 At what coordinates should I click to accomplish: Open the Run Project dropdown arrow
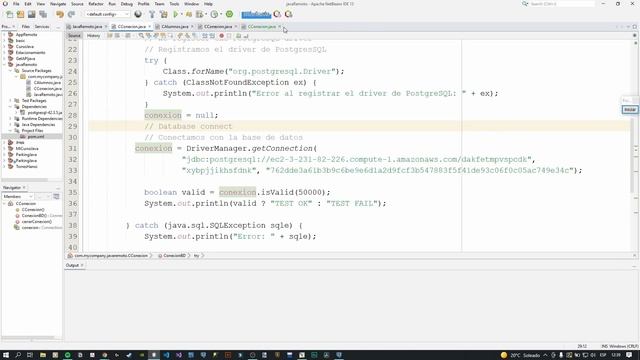click(x=181, y=14)
